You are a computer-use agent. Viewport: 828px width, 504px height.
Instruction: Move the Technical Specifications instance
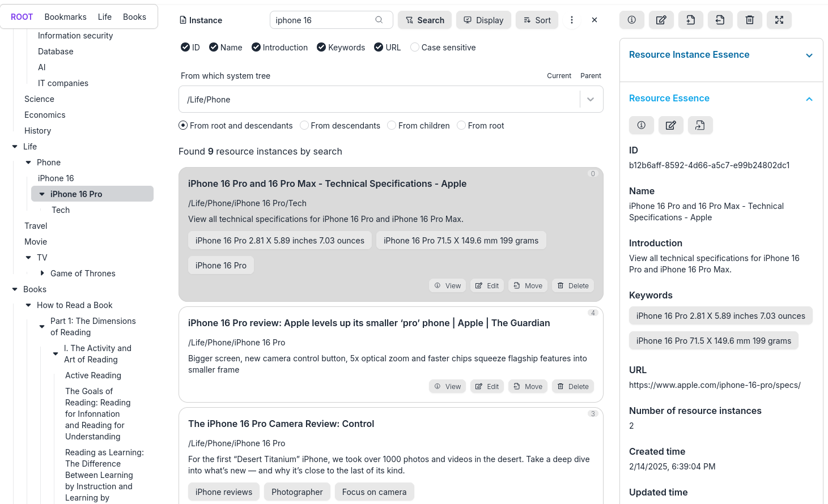(528, 285)
